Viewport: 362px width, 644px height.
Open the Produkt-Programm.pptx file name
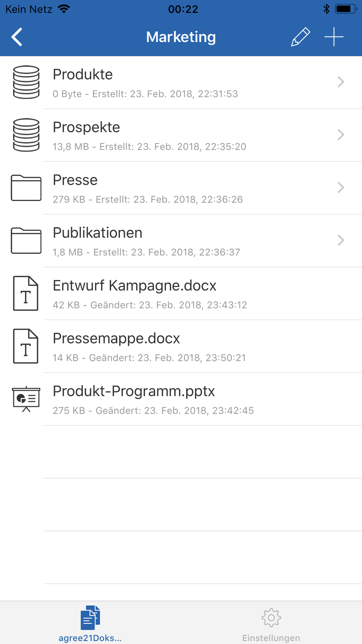click(134, 392)
